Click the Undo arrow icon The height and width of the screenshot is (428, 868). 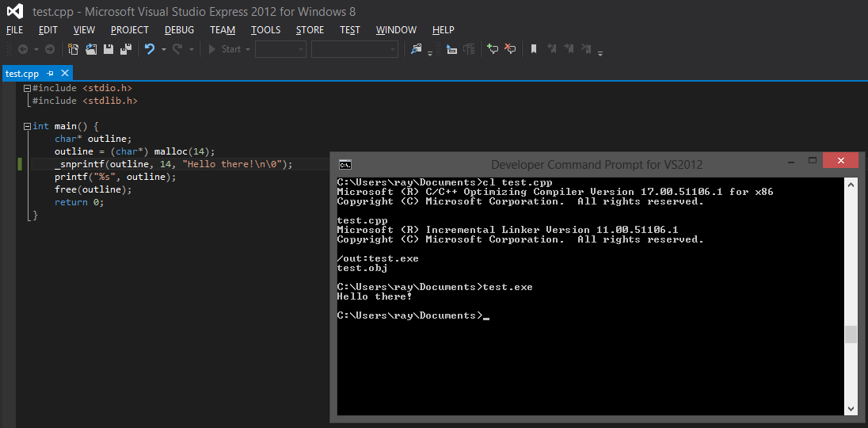click(149, 49)
